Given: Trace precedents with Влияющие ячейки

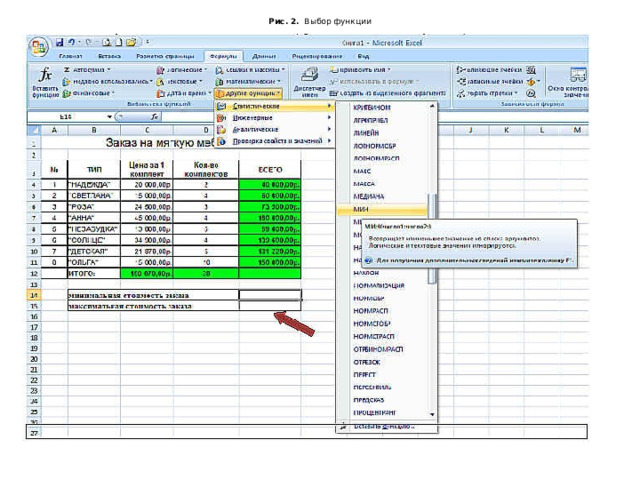Looking at the screenshot, I should (x=489, y=70).
